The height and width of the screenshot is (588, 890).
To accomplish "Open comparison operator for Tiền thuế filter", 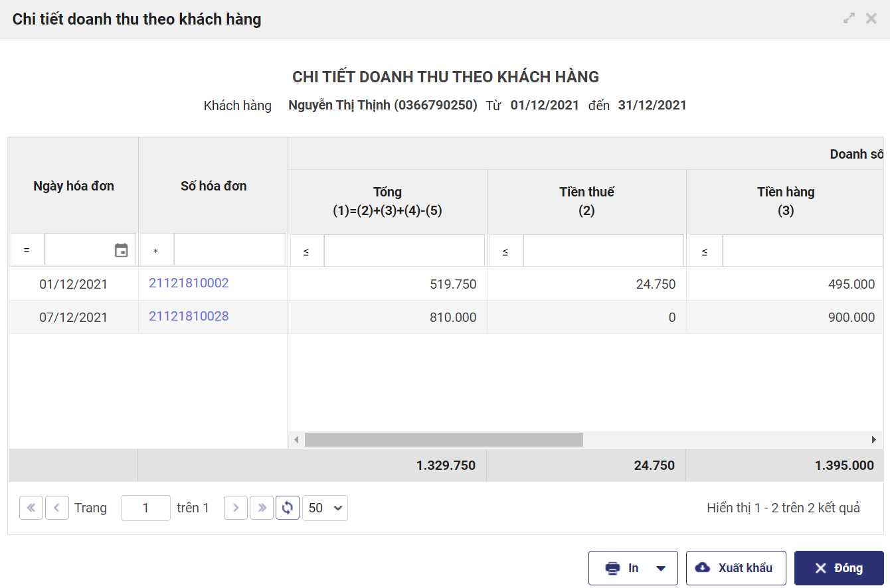I will click(505, 252).
